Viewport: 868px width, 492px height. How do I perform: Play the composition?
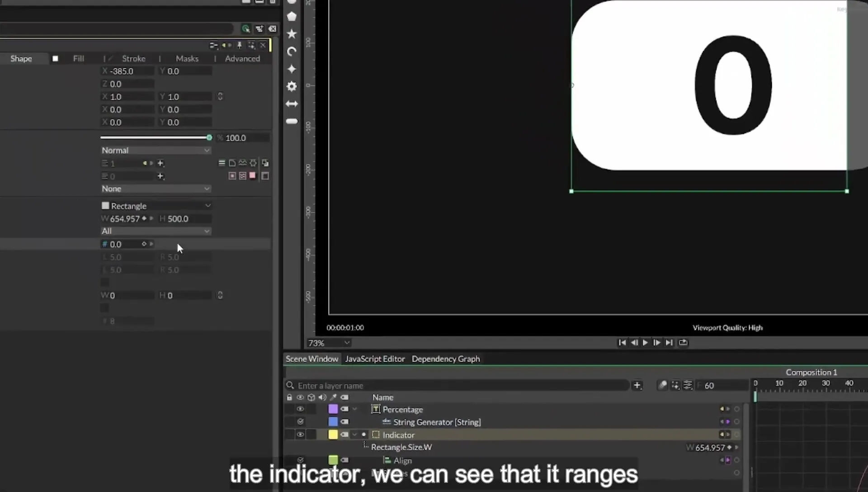(645, 342)
